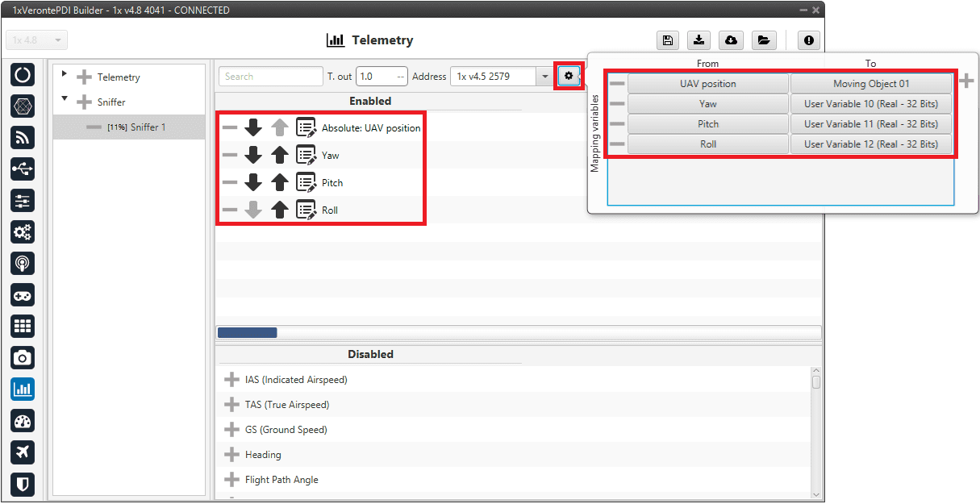Open the Telemetry section in sidebar

(x=23, y=388)
